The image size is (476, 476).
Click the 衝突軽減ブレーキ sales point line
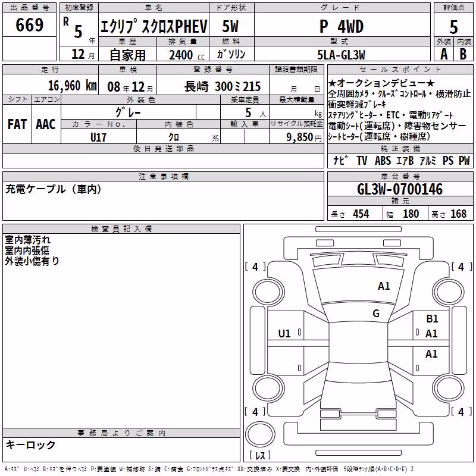357,105
